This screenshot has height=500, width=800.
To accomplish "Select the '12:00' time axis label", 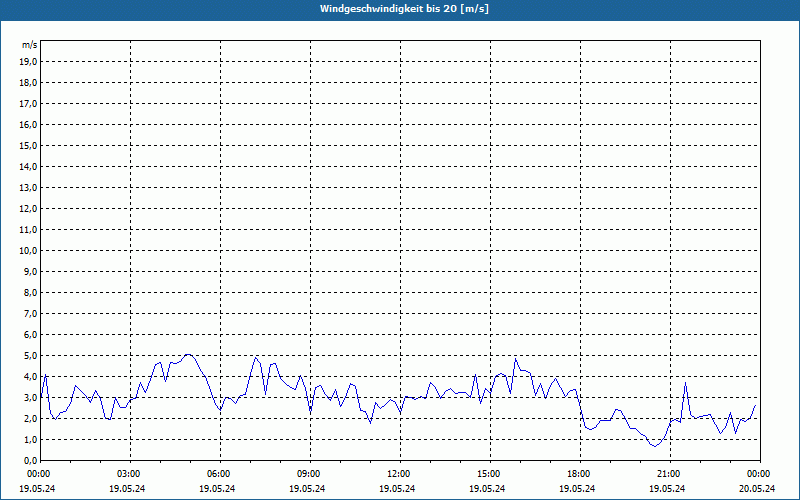I will 398,474.
